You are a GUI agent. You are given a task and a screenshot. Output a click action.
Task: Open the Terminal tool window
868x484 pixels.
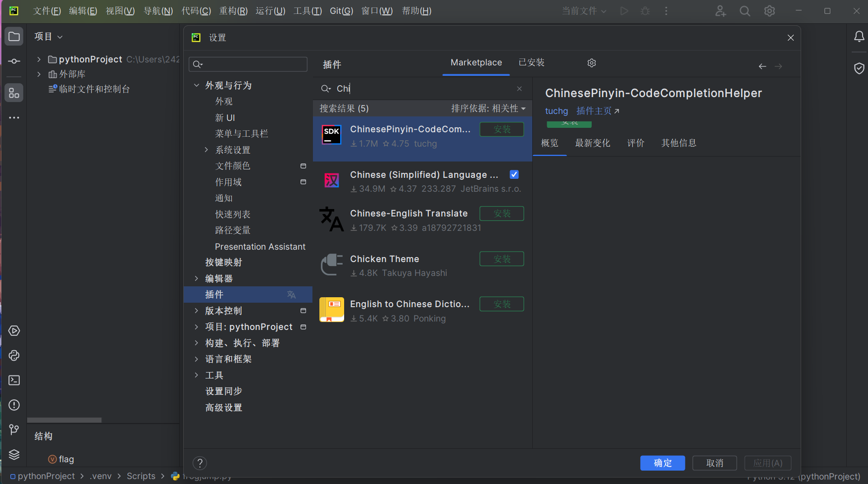click(x=14, y=380)
